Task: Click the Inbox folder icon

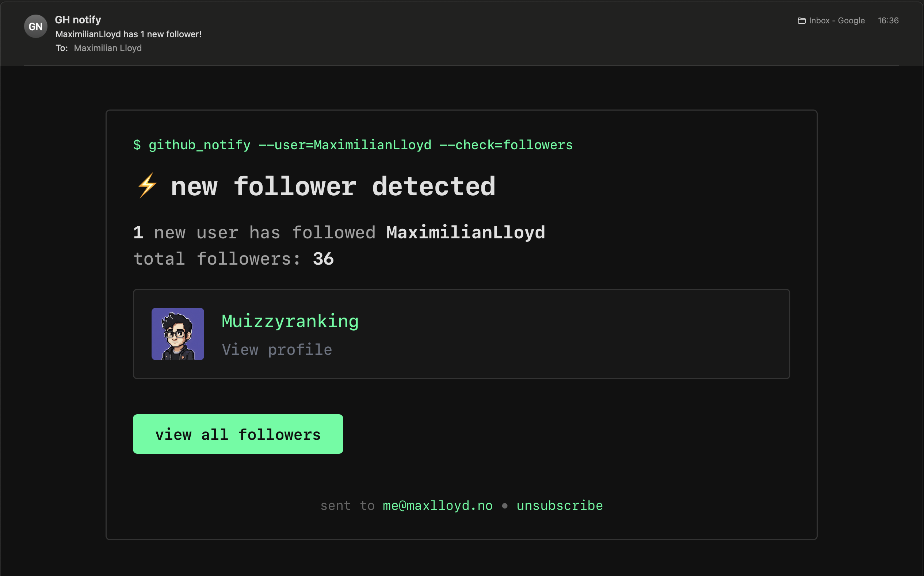Action: [x=801, y=20]
